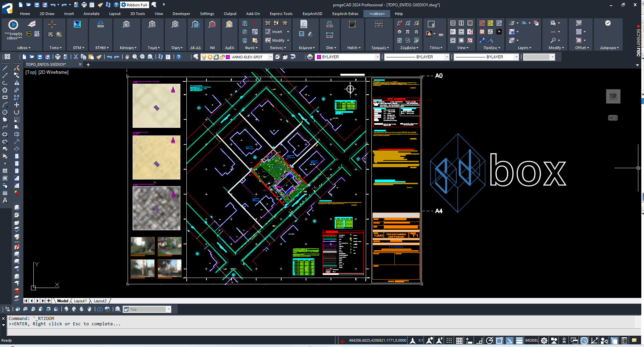Viewport: 644px width, 347px height.
Task: Click the DTM terrain model icon
Action: coord(77,24)
